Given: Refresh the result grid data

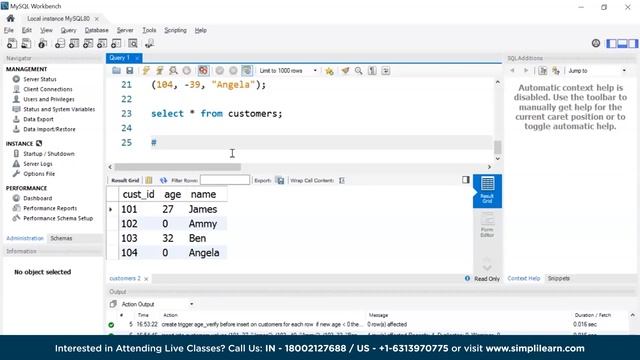Looking at the screenshot, I should (x=163, y=180).
